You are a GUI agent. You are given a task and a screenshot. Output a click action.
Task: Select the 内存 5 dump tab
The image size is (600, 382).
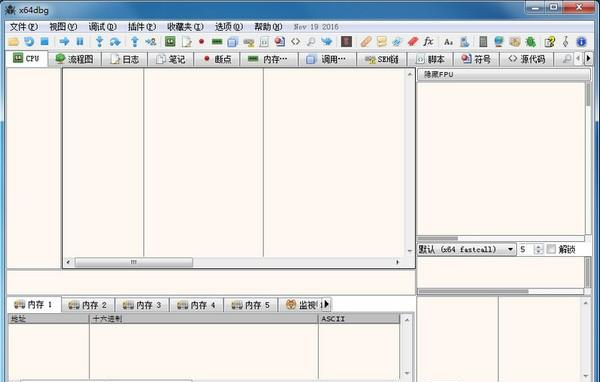pos(251,305)
